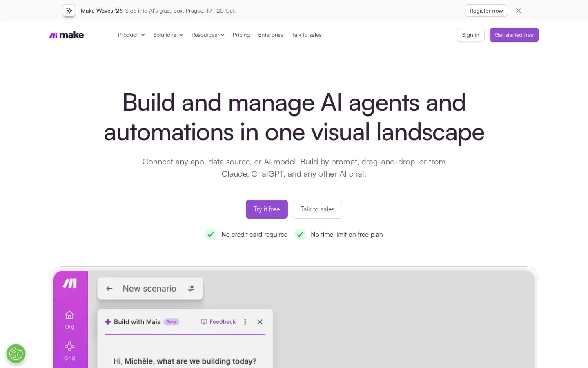Click the back arrow beside New scenario
Viewport: 588px width, 368px height.
109,289
